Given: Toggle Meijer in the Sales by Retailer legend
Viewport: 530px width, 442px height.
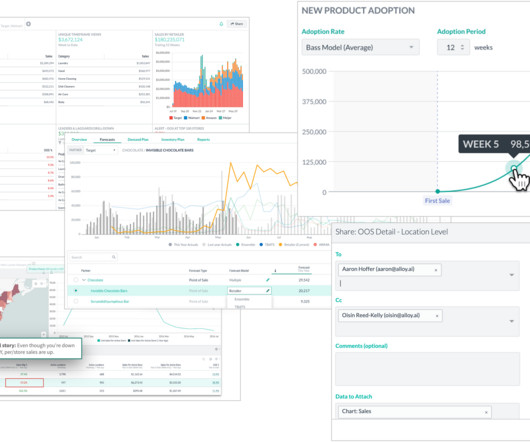Looking at the screenshot, I should 225,118.
